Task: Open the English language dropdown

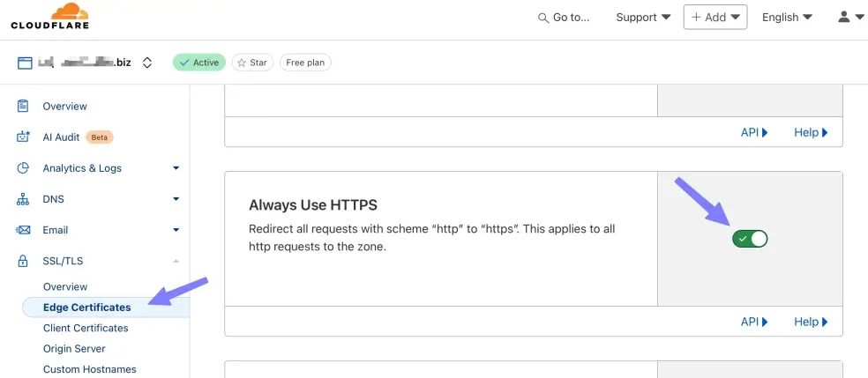Action: 787,18
